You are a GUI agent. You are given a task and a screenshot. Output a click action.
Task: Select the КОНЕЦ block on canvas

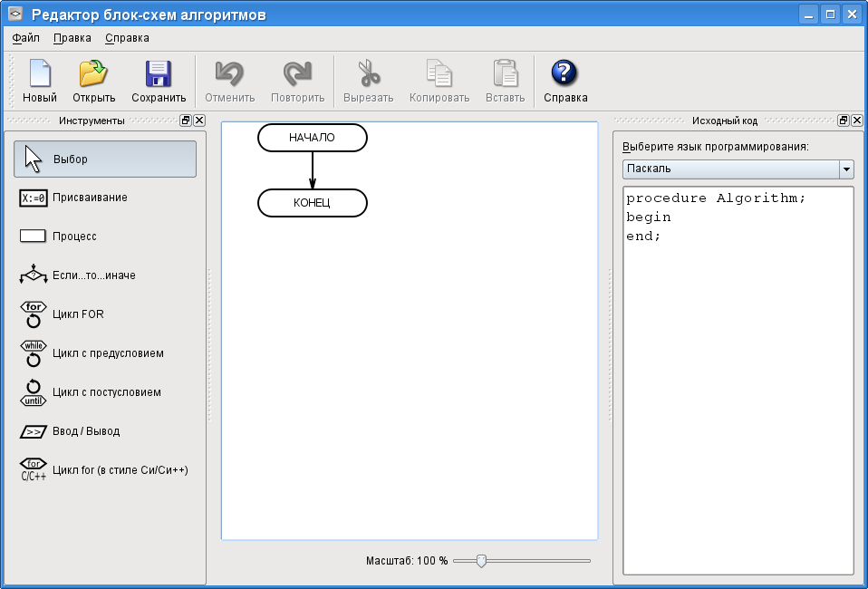pos(313,203)
